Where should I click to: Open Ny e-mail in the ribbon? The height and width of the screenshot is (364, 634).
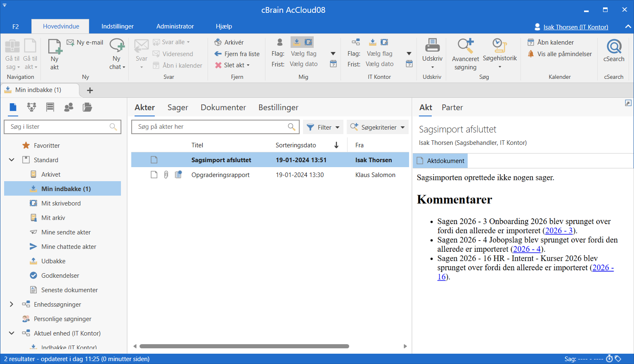[85, 42]
